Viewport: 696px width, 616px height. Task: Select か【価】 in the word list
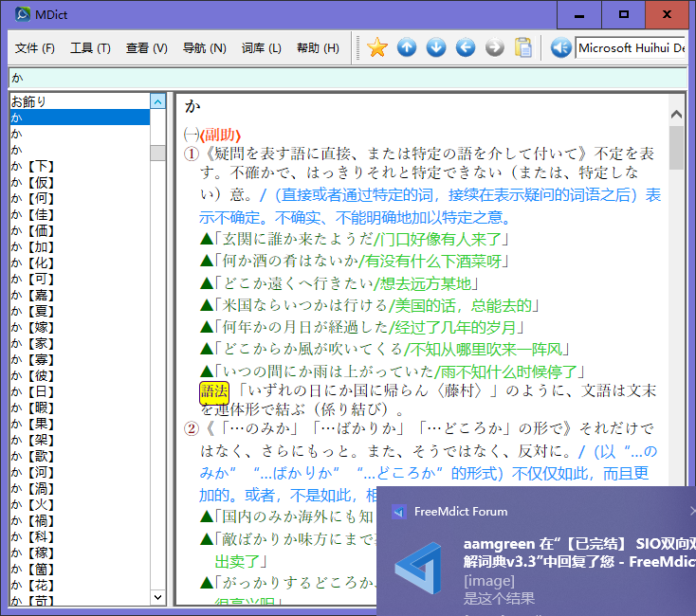click(80, 230)
